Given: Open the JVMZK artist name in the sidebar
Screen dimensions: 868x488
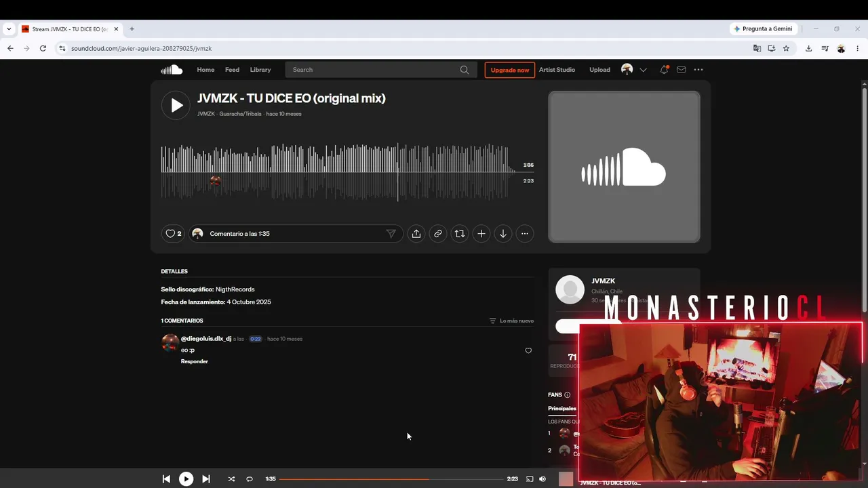Looking at the screenshot, I should pyautogui.click(x=604, y=281).
